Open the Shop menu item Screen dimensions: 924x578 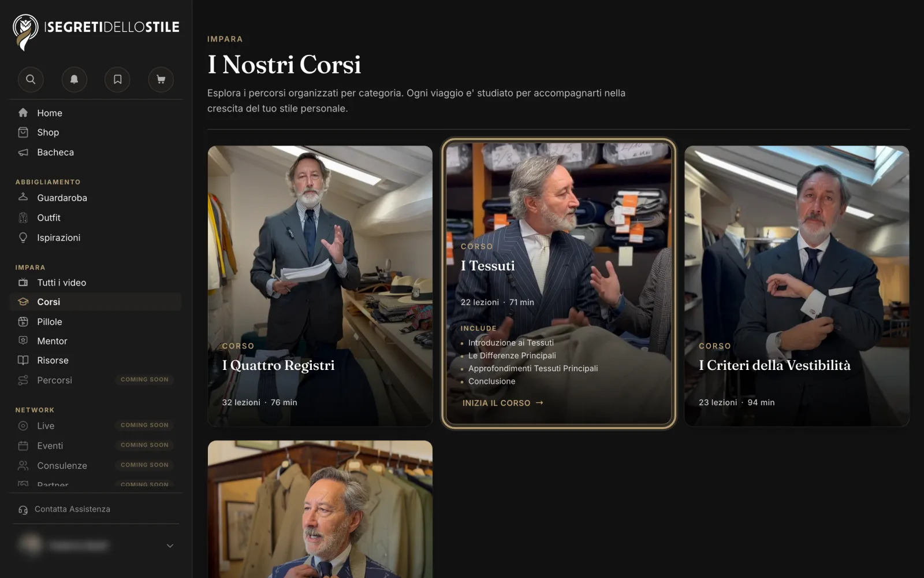[95, 132]
